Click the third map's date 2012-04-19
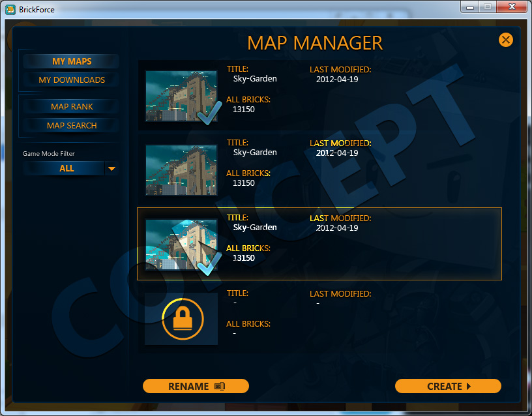The width and height of the screenshot is (532, 416). pyautogui.click(x=337, y=228)
